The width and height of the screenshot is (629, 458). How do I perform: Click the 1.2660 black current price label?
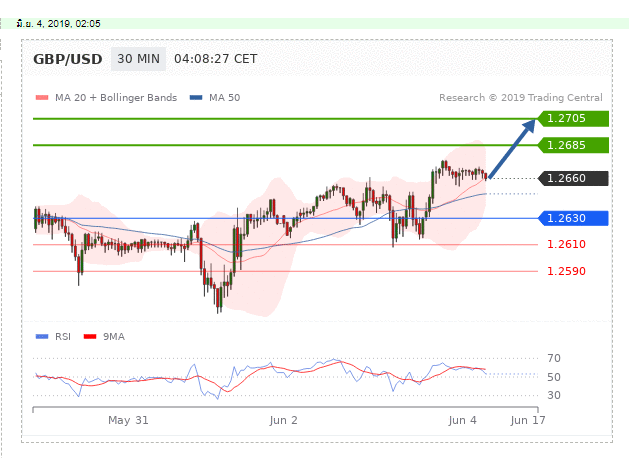(x=572, y=178)
